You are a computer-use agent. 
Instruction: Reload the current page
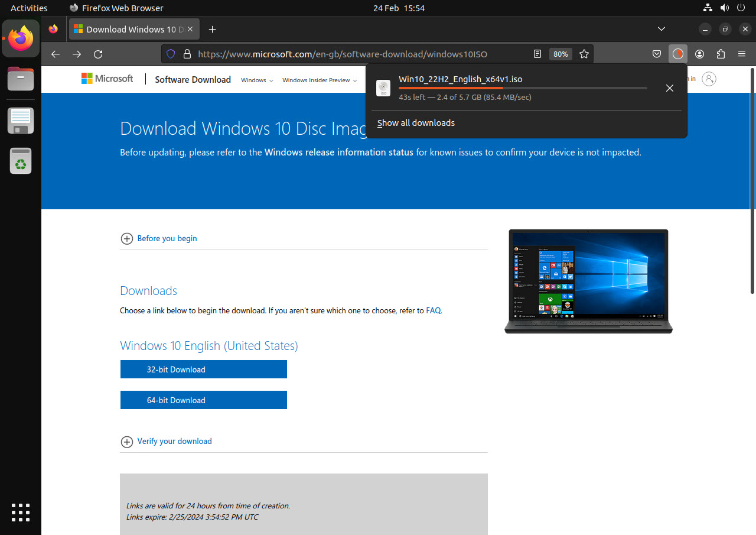97,54
